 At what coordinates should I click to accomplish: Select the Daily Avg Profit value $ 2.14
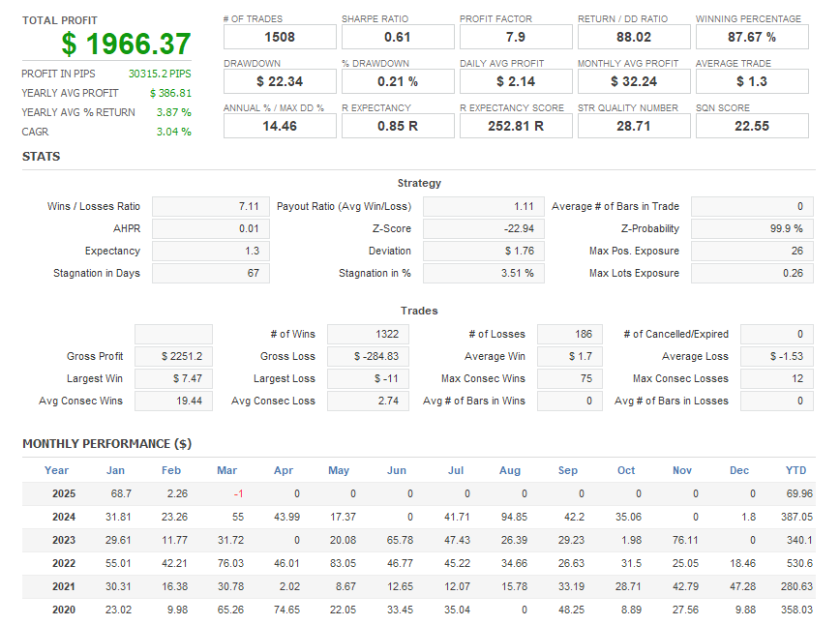coord(516,81)
